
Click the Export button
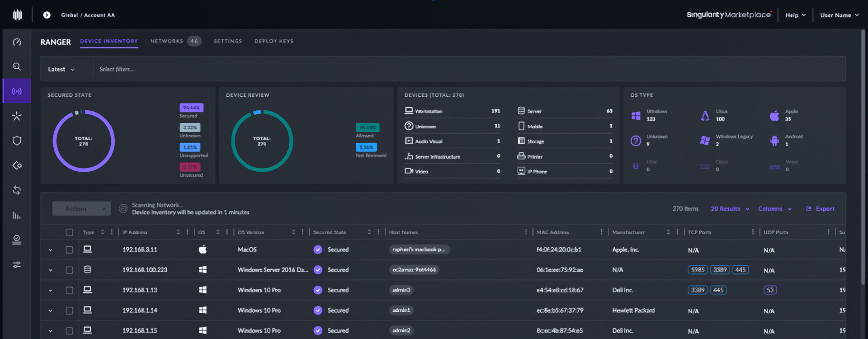pos(820,209)
